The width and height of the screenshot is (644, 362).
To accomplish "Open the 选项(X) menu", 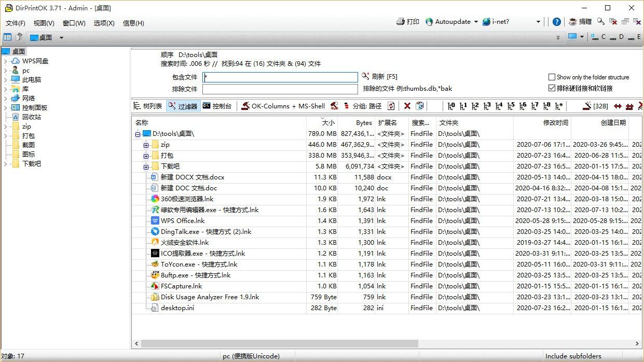I will tap(104, 23).
